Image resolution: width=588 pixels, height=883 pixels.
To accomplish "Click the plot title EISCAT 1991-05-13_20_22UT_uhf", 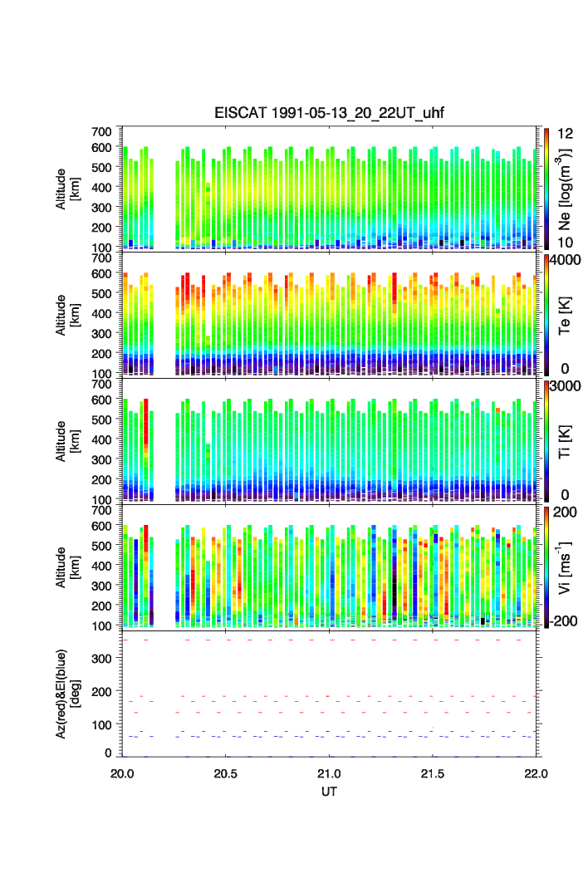I will (x=330, y=114).
